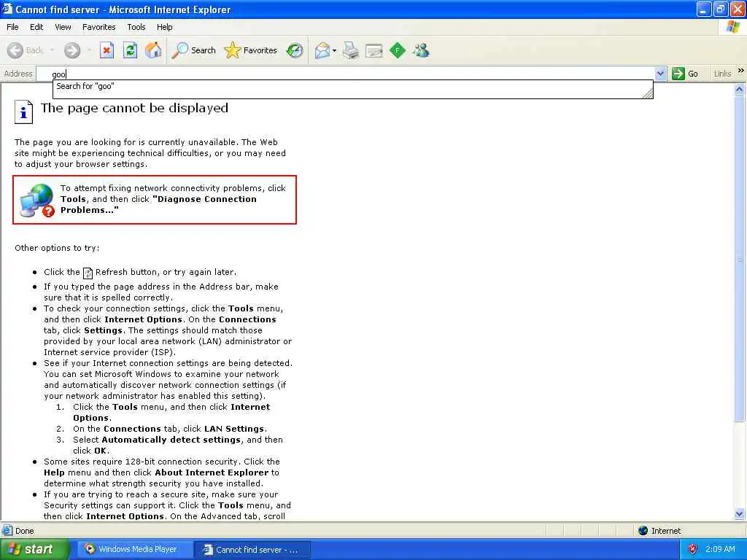Click "Diagnose Connection Problems..." bold text
The image size is (747, 560).
tap(158, 205)
